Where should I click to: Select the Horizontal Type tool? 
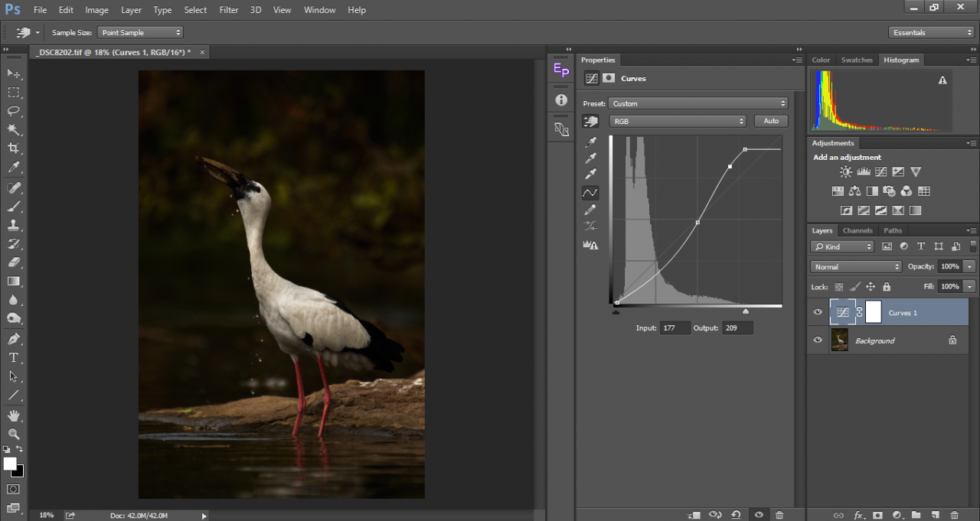coord(14,357)
